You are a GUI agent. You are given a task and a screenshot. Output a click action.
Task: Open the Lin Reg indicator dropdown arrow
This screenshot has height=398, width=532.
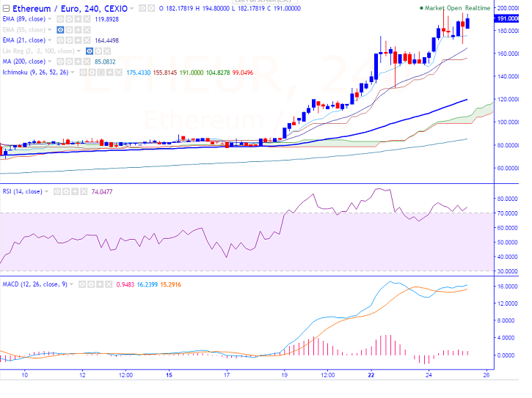(x=79, y=51)
